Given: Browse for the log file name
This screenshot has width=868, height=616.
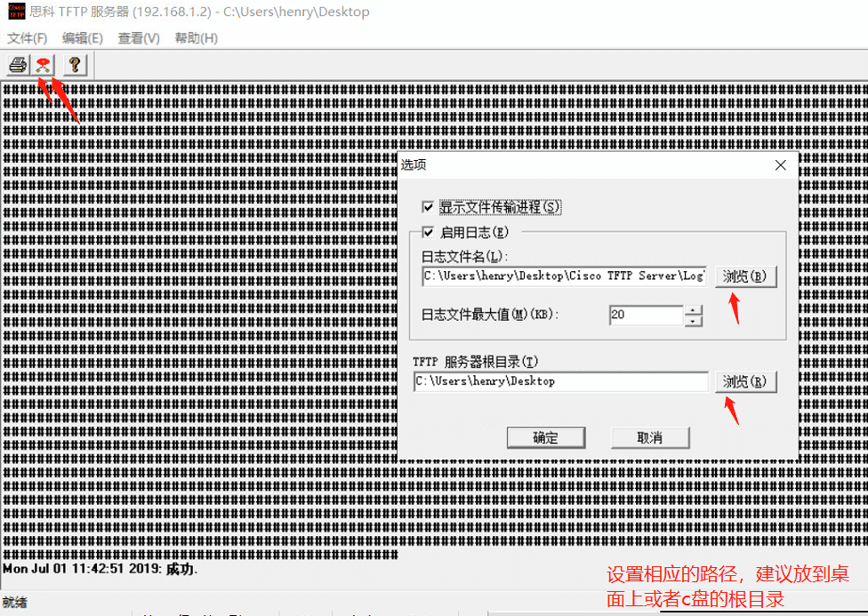Looking at the screenshot, I should click(x=745, y=276).
